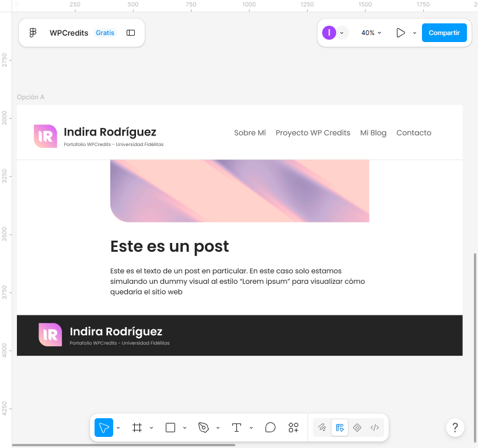The width and height of the screenshot is (478, 448).
Task: Click the Indira Rodríguez header title
Action: (x=110, y=132)
